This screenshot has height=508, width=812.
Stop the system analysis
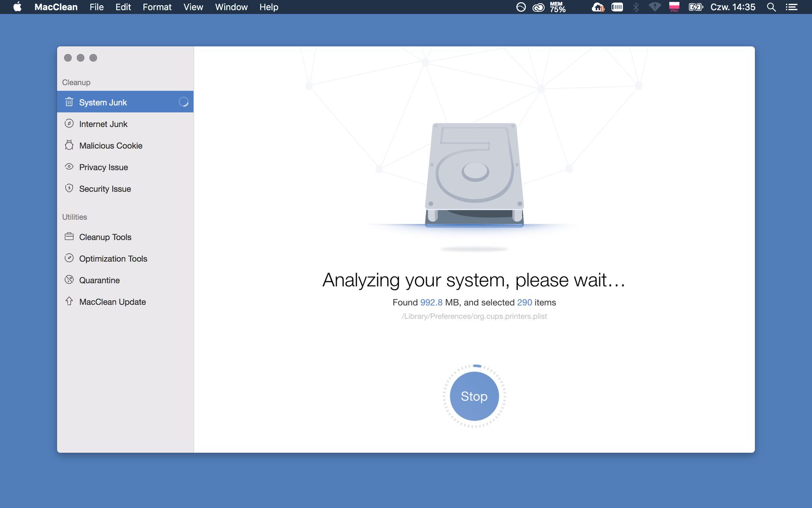coord(474,396)
